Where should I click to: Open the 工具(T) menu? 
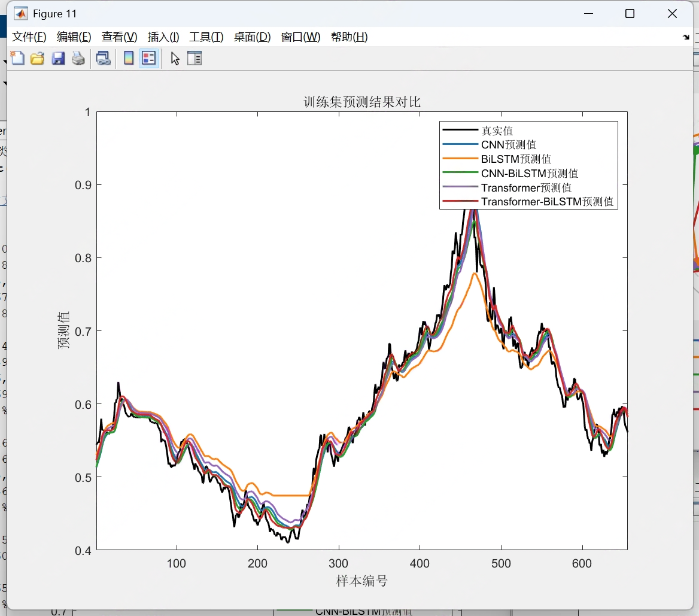206,37
